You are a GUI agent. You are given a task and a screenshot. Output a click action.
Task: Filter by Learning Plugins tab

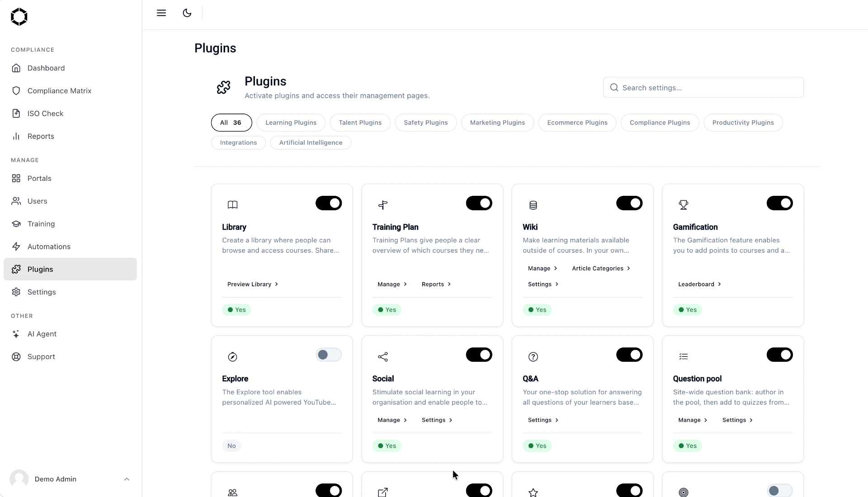(291, 123)
